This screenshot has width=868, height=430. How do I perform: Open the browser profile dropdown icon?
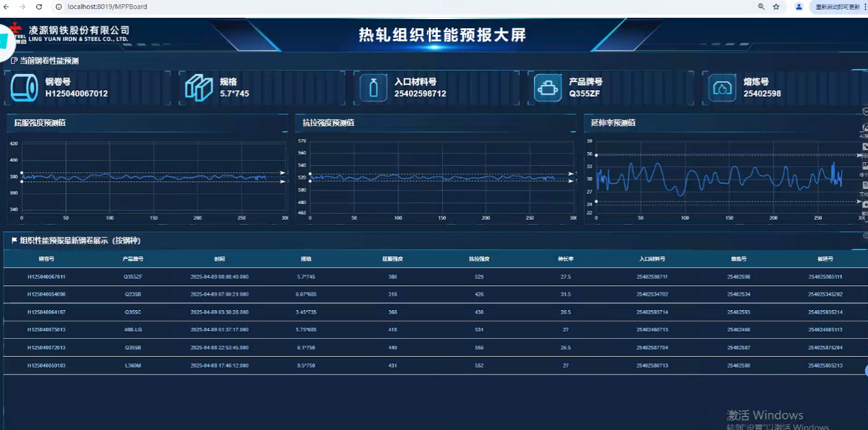coord(799,7)
